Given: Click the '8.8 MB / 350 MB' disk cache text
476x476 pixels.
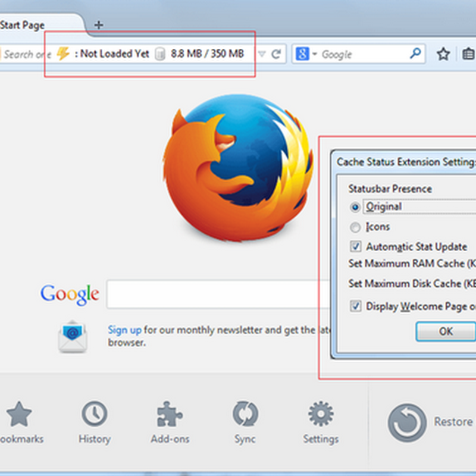Looking at the screenshot, I should coord(207,54).
